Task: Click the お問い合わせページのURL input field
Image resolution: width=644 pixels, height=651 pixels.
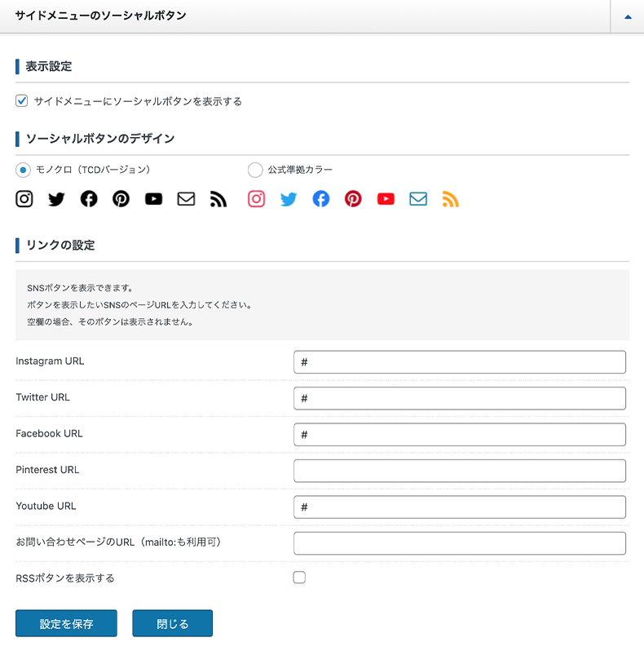Action: 460,543
